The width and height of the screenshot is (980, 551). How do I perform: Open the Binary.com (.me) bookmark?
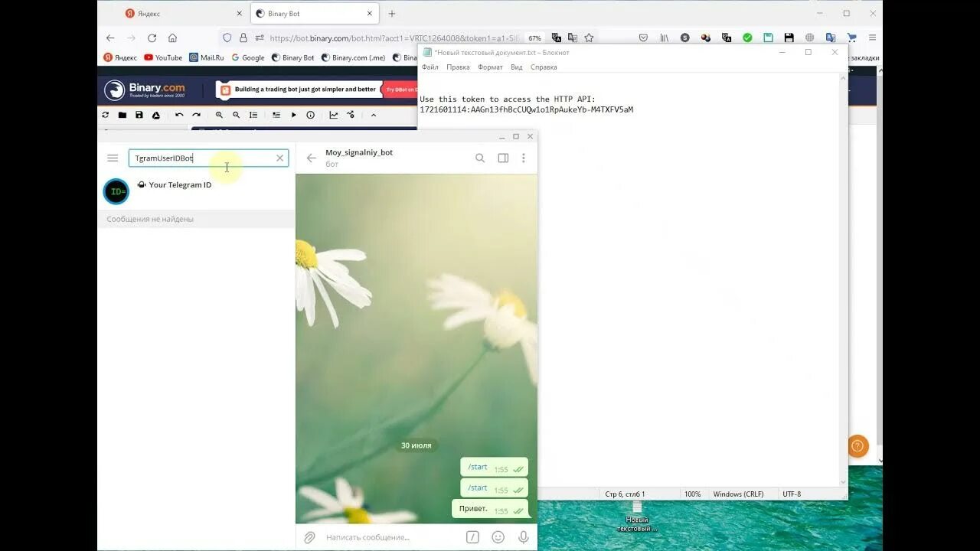(x=353, y=57)
